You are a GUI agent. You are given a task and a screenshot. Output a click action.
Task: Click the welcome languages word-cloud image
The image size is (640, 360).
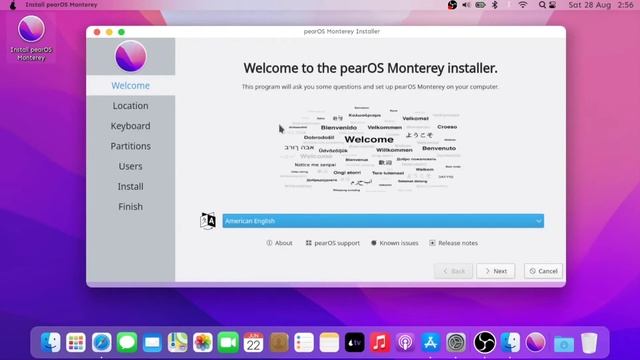(x=370, y=149)
